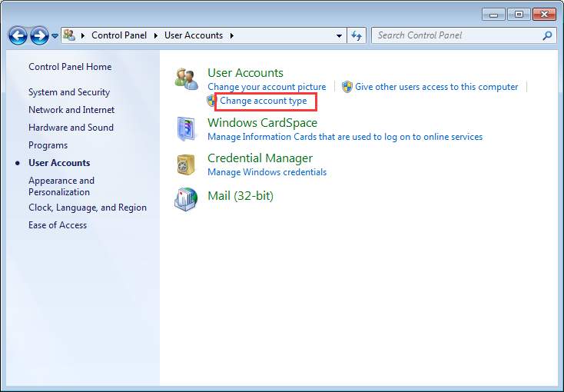Close the Control Panel window
This screenshot has height=392, width=564.
(545, 15)
